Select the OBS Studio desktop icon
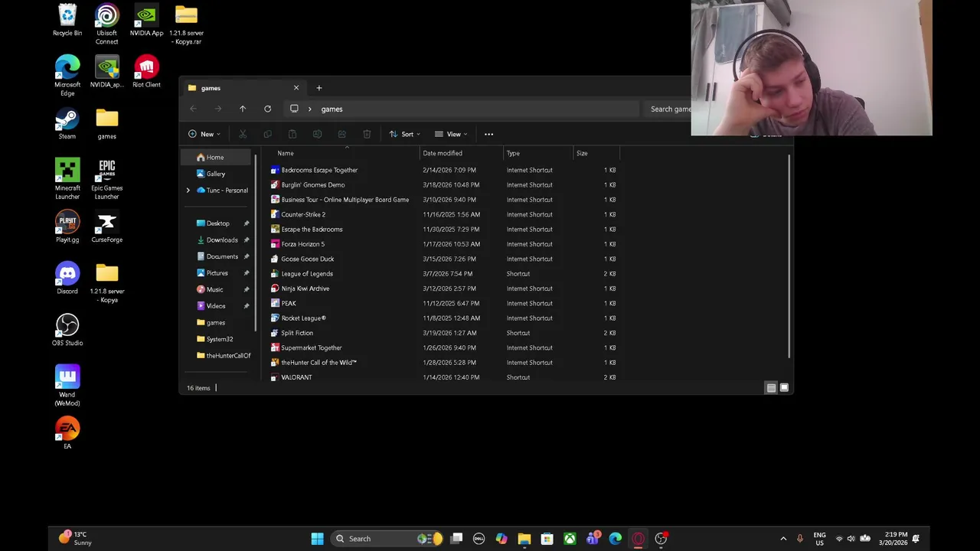 (x=67, y=331)
